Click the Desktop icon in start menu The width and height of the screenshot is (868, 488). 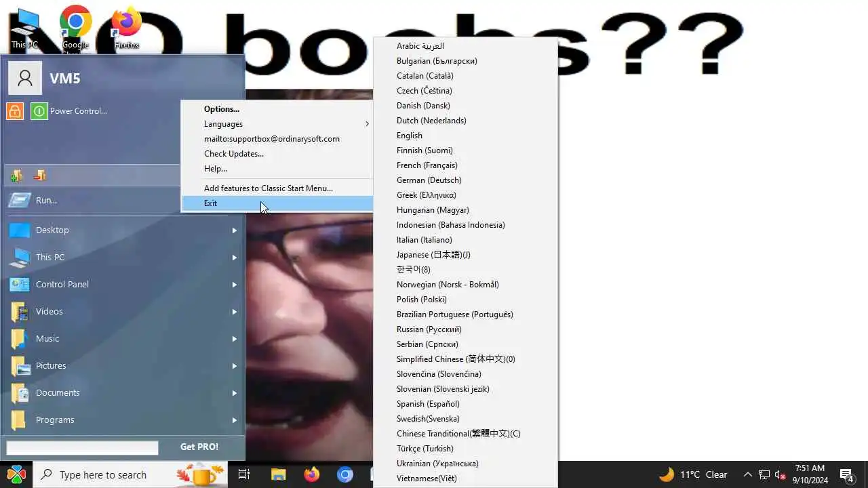(x=20, y=230)
